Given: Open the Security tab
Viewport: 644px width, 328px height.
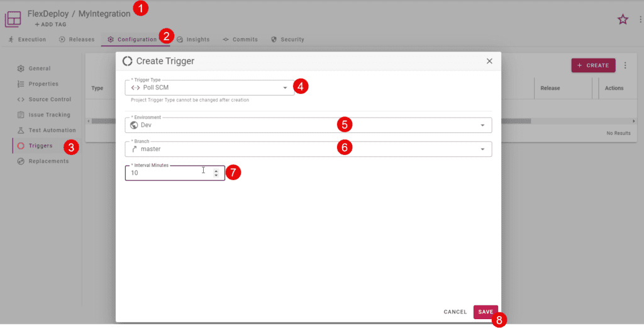Looking at the screenshot, I should [288, 40].
